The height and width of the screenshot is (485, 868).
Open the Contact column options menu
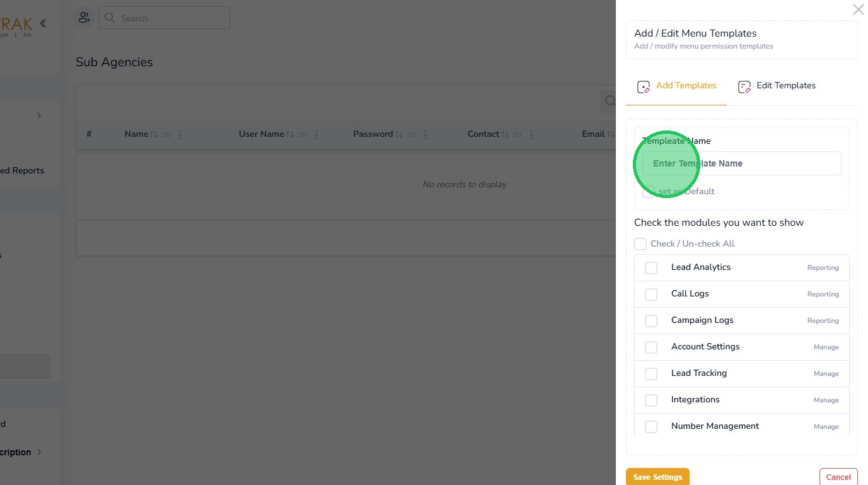pos(531,134)
